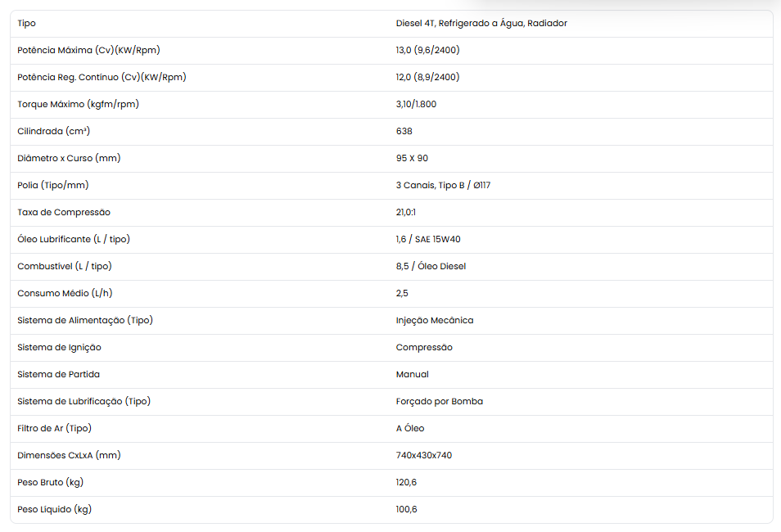Click the Cilindrada value 638
This screenshot has height=532, width=781.
tap(404, 131)
